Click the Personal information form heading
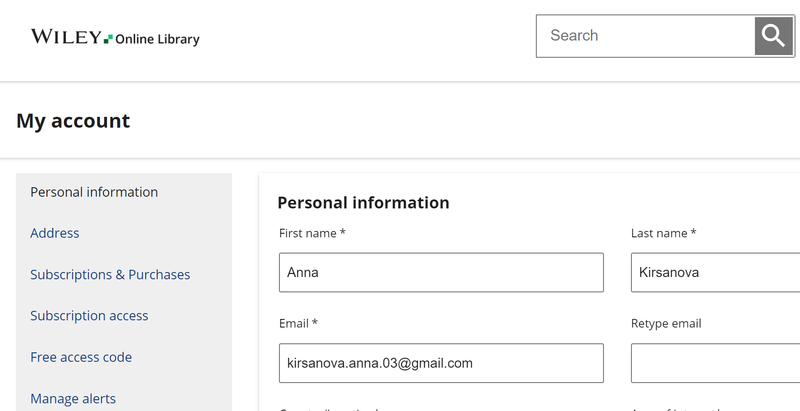The image size is (800, 411). point(363,202)
